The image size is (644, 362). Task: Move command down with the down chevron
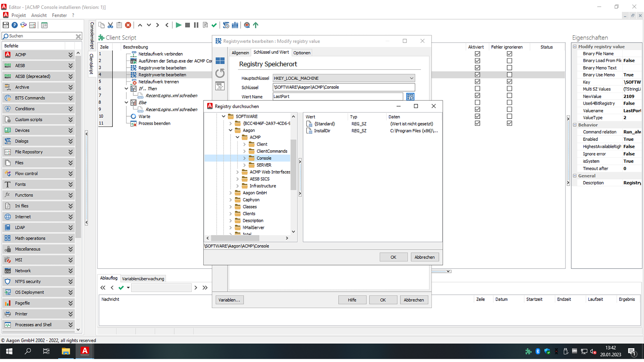click(x=149, y=25)
